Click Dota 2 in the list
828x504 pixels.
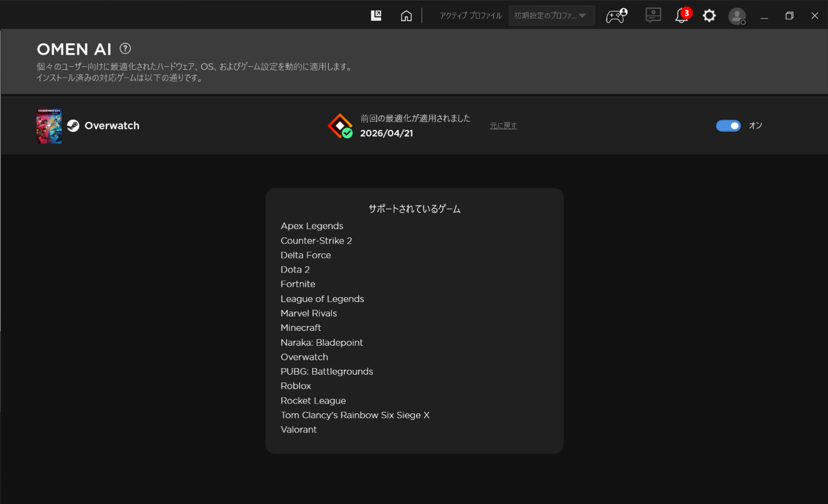pyautogui.click(x=295, y=269)
